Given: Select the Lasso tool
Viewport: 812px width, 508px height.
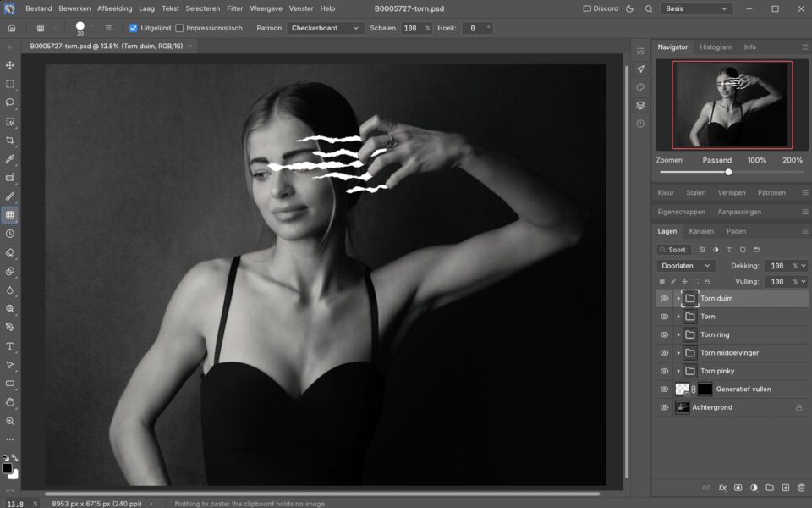Looking at the screenshot, I should (10, 102).
